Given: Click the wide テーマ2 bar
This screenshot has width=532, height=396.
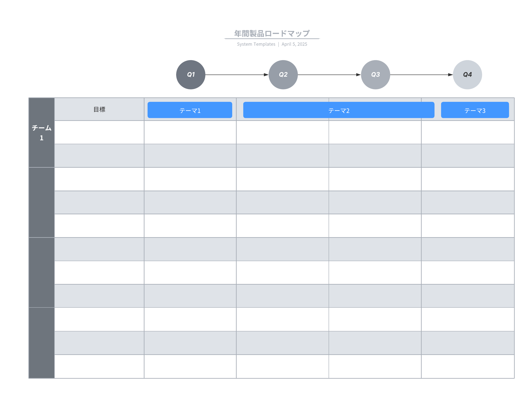Looking at the screenshot, I should pos(339,110).
